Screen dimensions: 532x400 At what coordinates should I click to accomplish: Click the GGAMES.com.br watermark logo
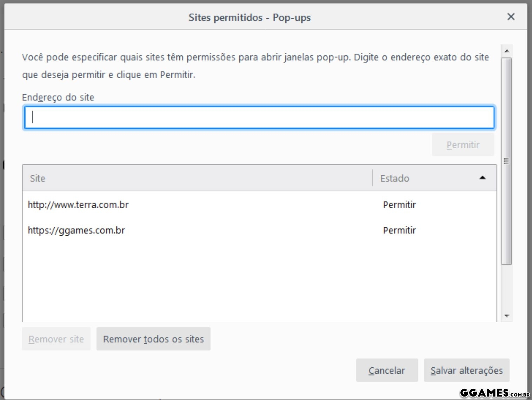tap(495, 393)
